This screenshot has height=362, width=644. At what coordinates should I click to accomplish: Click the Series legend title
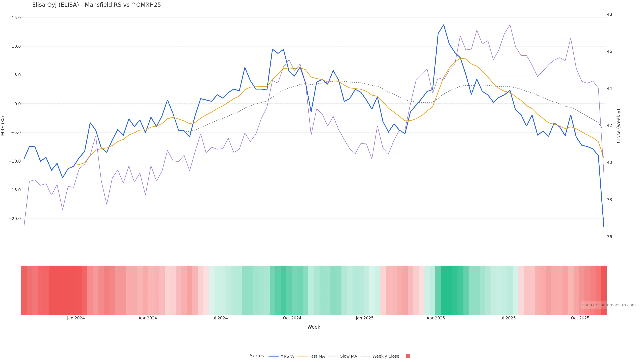(x=257, y=356)
